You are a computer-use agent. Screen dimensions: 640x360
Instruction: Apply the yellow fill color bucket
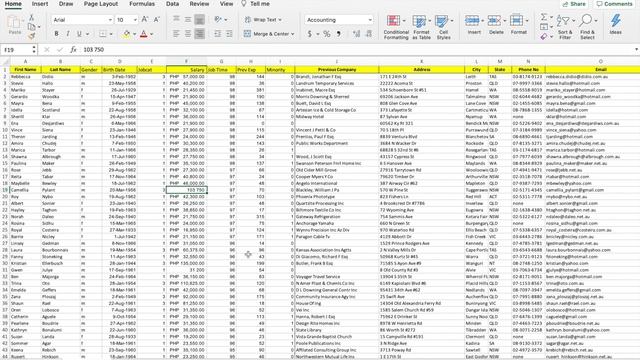(127, 34)
